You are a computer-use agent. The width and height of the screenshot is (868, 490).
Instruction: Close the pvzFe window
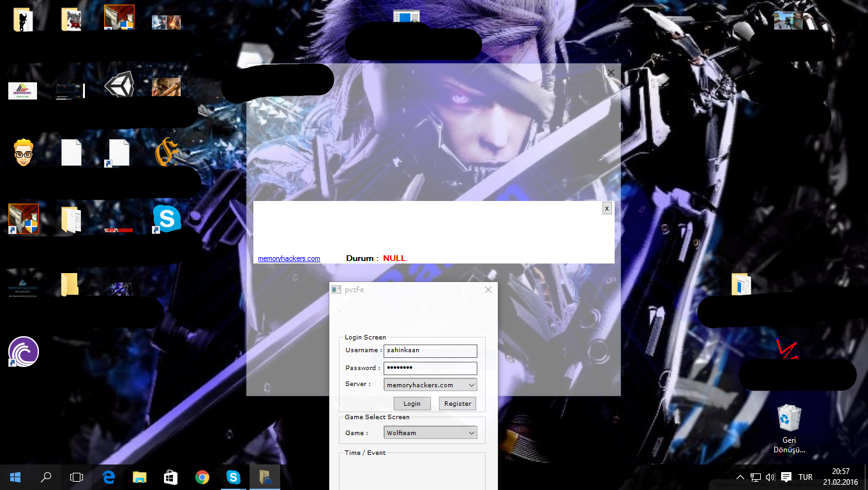pyautogui.click(x=488, y=290)
